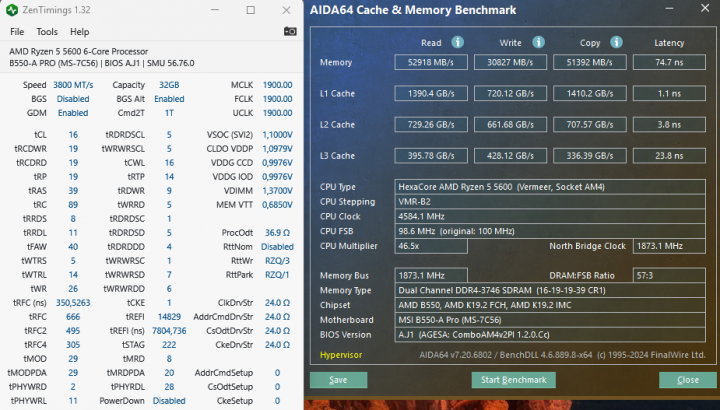Click the Speed value 3800 MT/s
Image resolution: width=720 pixels, height=410 pixels.
pos(73,85)
